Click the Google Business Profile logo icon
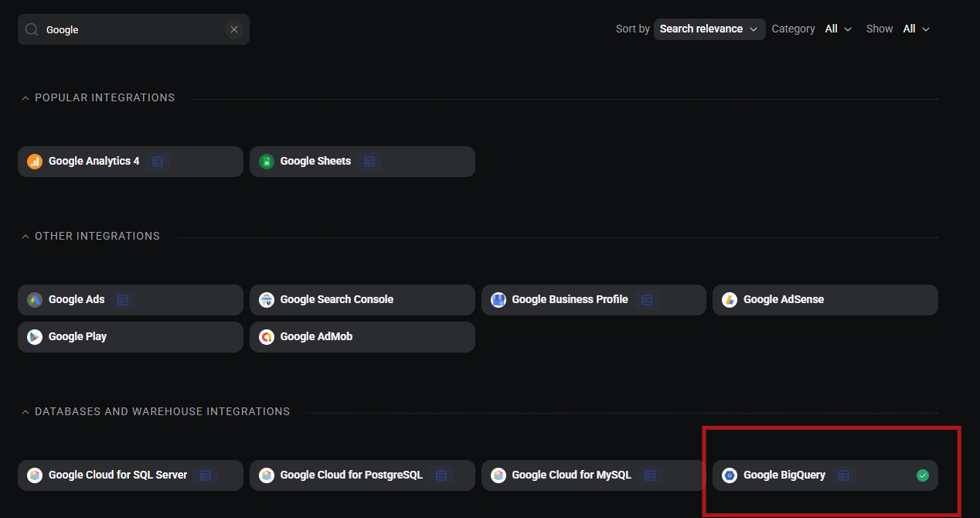 coord(499,300)
